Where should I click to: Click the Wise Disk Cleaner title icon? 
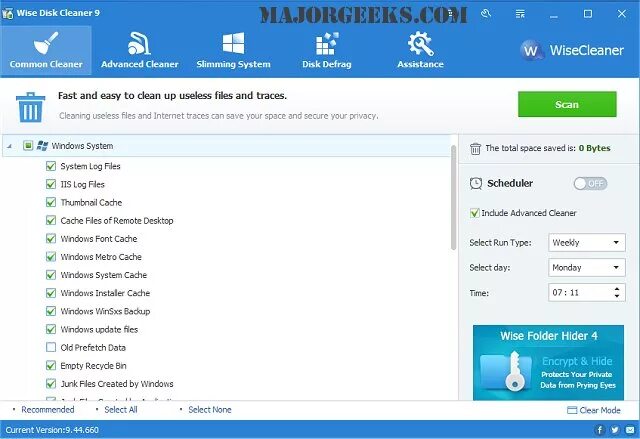click(7, 13)
